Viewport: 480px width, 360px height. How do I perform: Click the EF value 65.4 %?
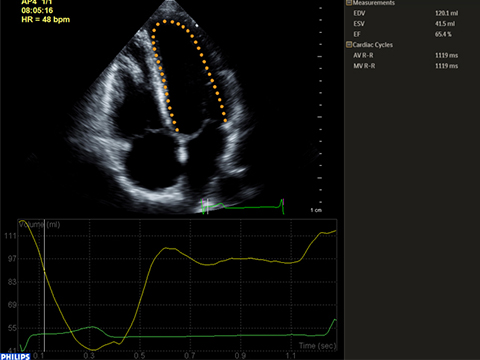click(x=443, y=34)
